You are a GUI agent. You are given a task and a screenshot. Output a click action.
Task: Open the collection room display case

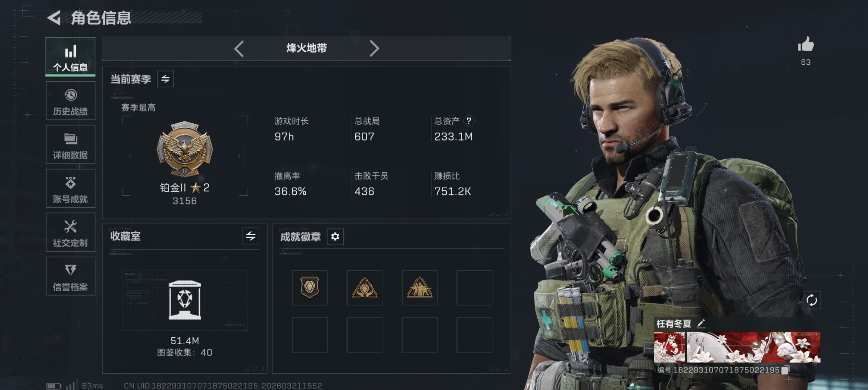[x=185, y=300]
